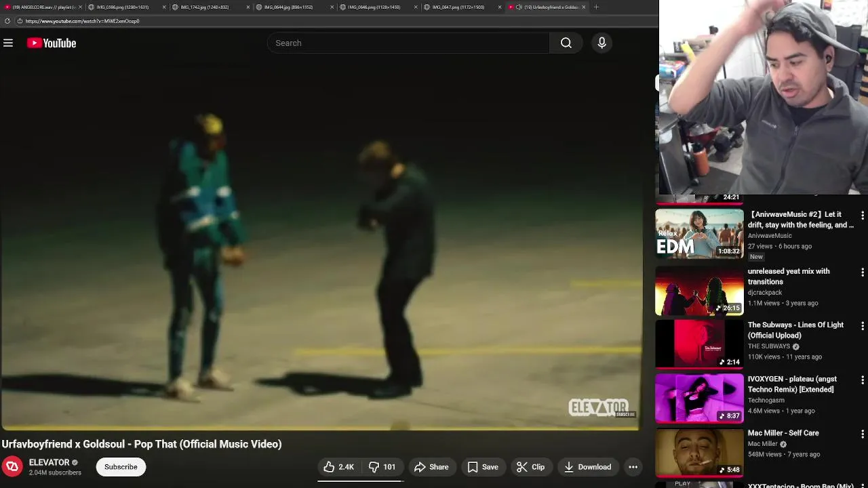Click the youtube.com URL in address bar
The height and width of the screenshot is (488, 868).
click(82, 21)
